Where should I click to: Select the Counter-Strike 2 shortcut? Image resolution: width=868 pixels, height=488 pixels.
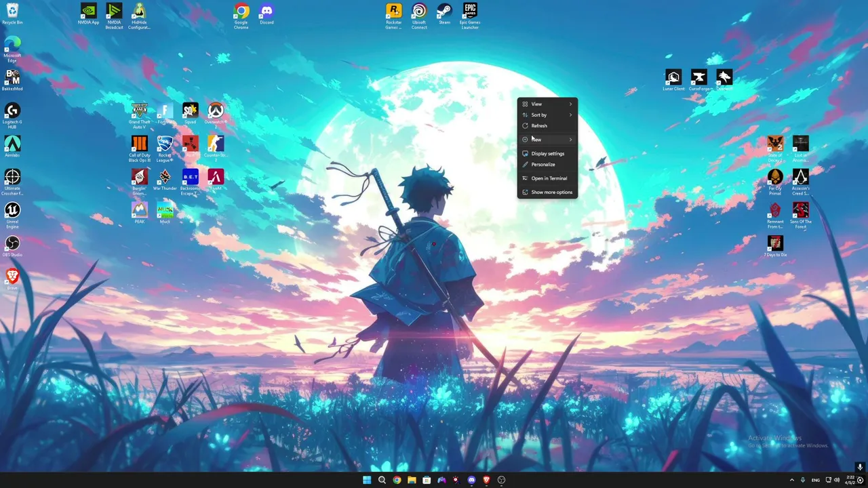click(216, 149)
